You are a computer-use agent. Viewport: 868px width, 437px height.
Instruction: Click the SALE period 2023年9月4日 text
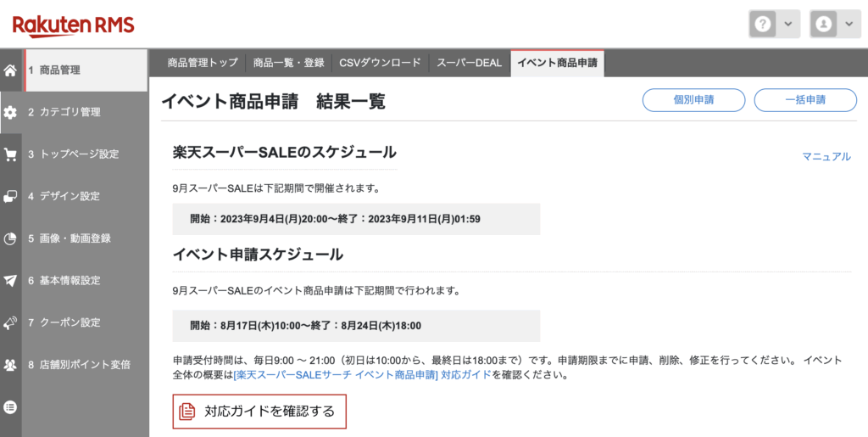tap(335, 219)
